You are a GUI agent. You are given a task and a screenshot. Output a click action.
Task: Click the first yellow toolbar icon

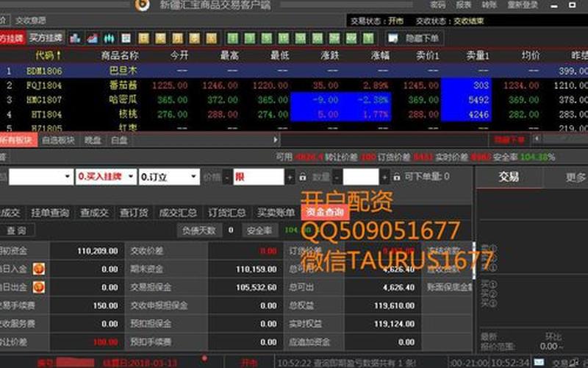pos(143,38)
